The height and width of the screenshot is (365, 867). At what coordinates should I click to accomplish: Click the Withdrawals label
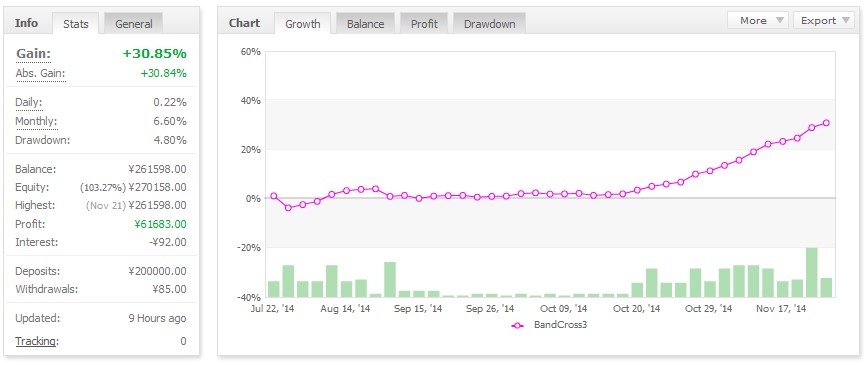[x=46, y=289]
